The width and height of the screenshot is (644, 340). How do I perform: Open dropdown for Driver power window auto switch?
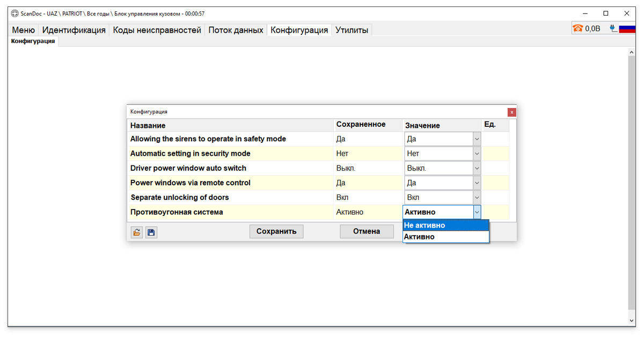point(477,168)
